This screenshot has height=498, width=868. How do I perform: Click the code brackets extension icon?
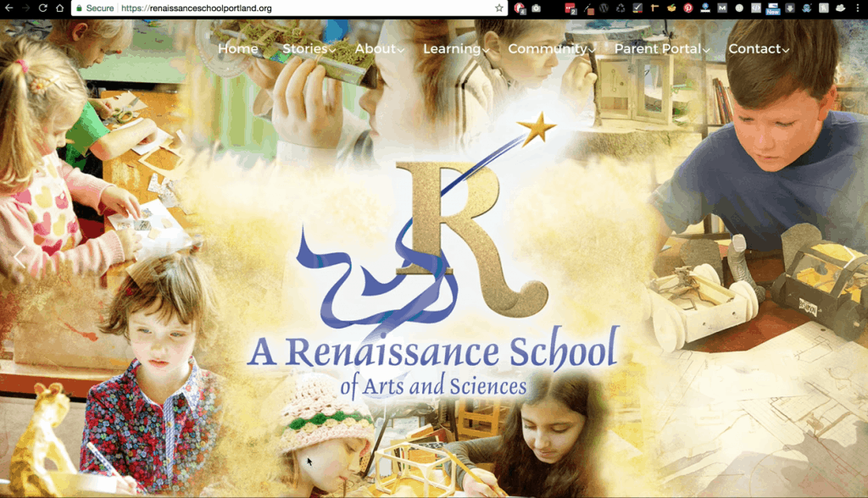pos(755,8)
